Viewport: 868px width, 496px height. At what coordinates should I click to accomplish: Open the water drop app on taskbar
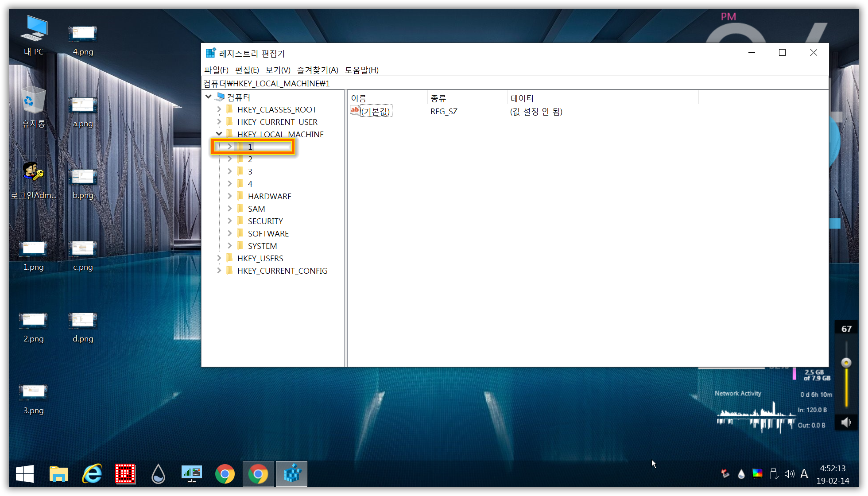(x=159, y=474)
